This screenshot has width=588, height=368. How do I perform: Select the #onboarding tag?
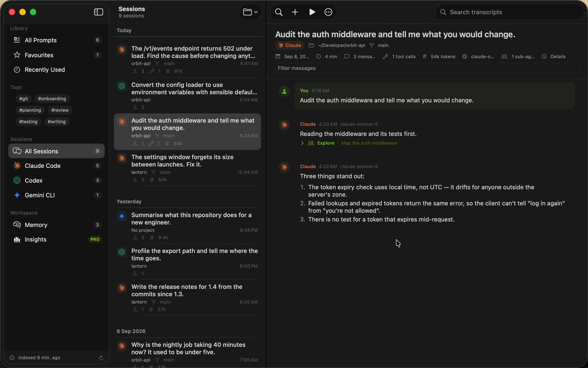(x=52, y=99)
